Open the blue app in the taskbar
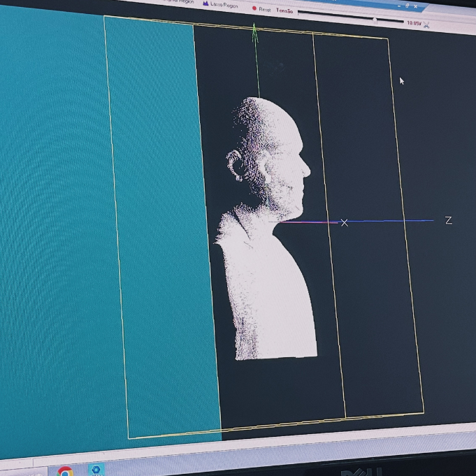The image size is (476, 476). (x=96, y=470)
